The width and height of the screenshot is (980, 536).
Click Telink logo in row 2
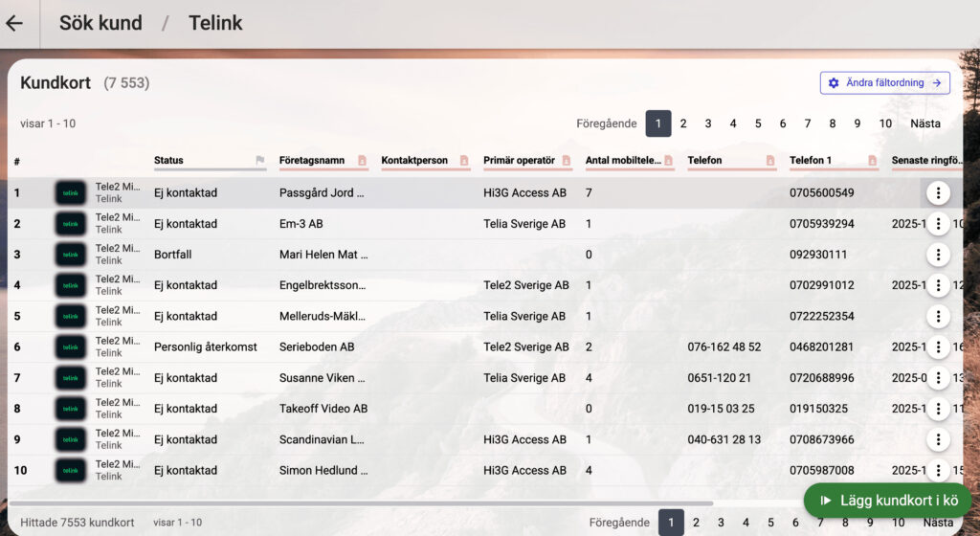70,224
